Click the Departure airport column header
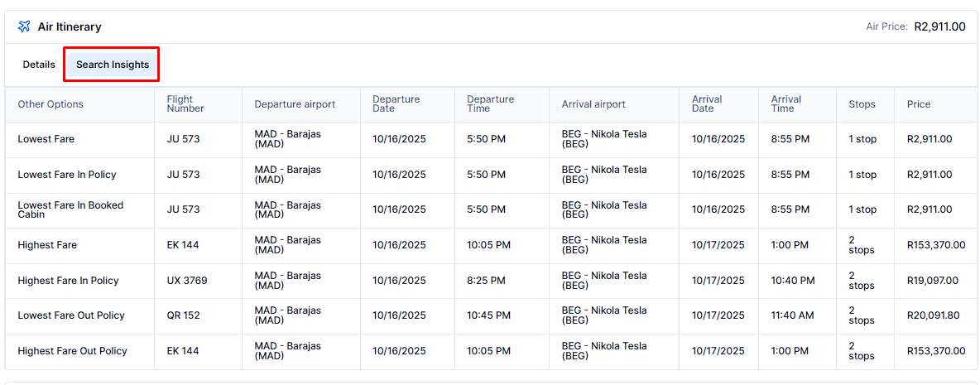980x385 pixels. tap(295, 104)
